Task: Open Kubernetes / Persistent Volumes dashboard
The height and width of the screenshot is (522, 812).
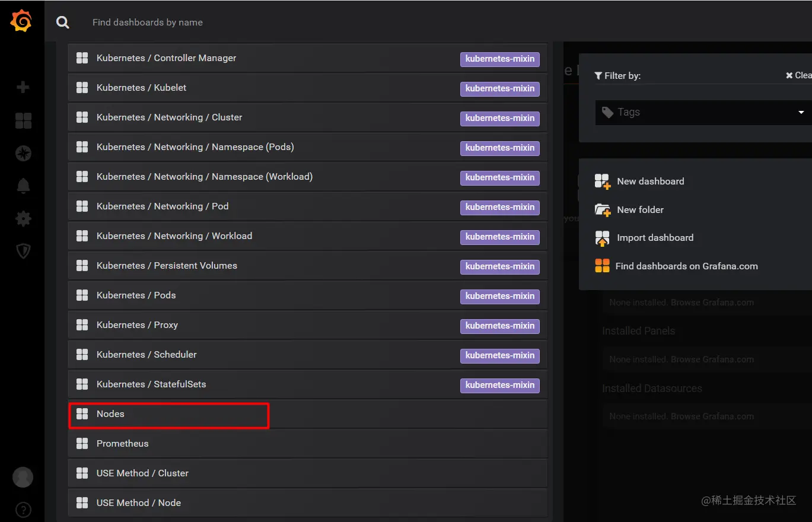Action: (x=308, y=266)
